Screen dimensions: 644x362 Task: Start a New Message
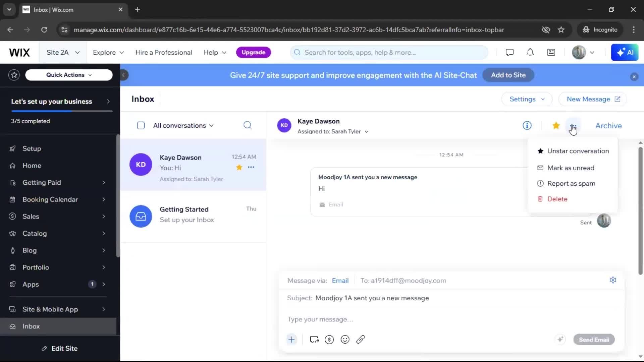click(593, 99)
